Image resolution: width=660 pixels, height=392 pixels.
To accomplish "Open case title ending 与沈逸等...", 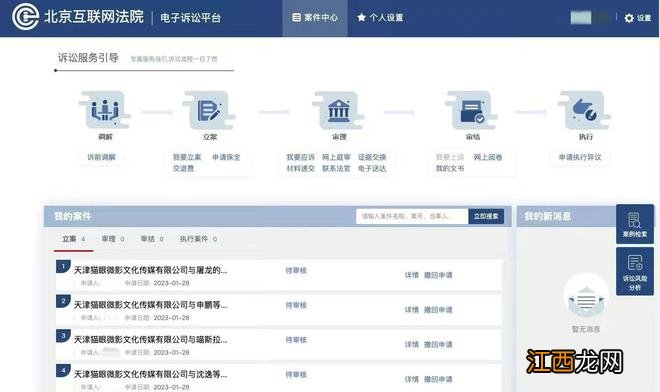I will pos(150,374).
